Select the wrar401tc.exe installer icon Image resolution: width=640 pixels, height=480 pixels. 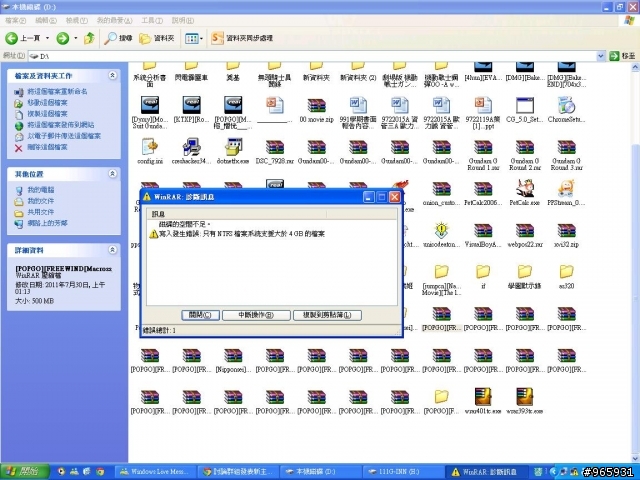coord(483,397)
